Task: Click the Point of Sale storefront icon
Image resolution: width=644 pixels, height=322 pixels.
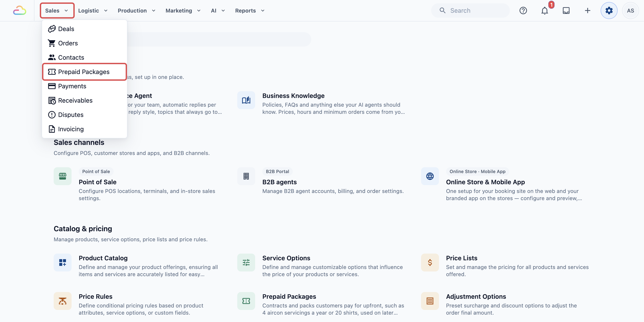Action: 63,176
